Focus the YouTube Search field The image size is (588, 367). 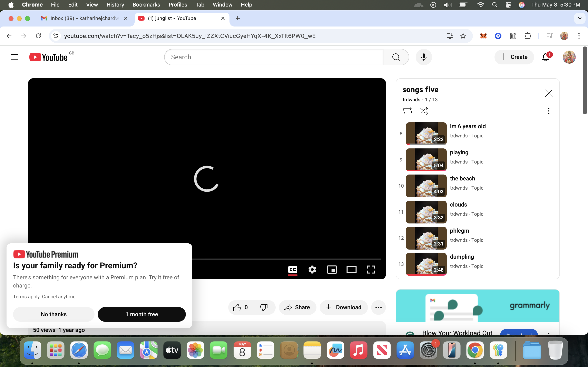[x=274, y=57]
